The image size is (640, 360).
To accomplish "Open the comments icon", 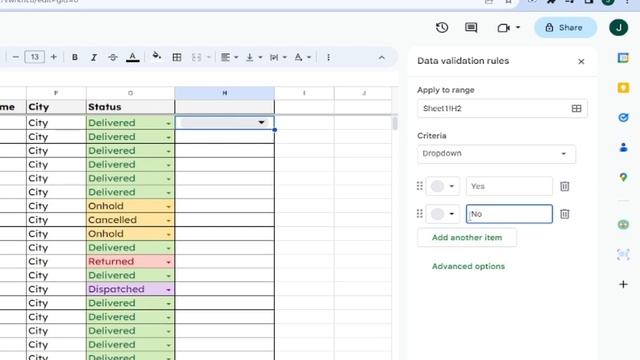I will (471, 28).
